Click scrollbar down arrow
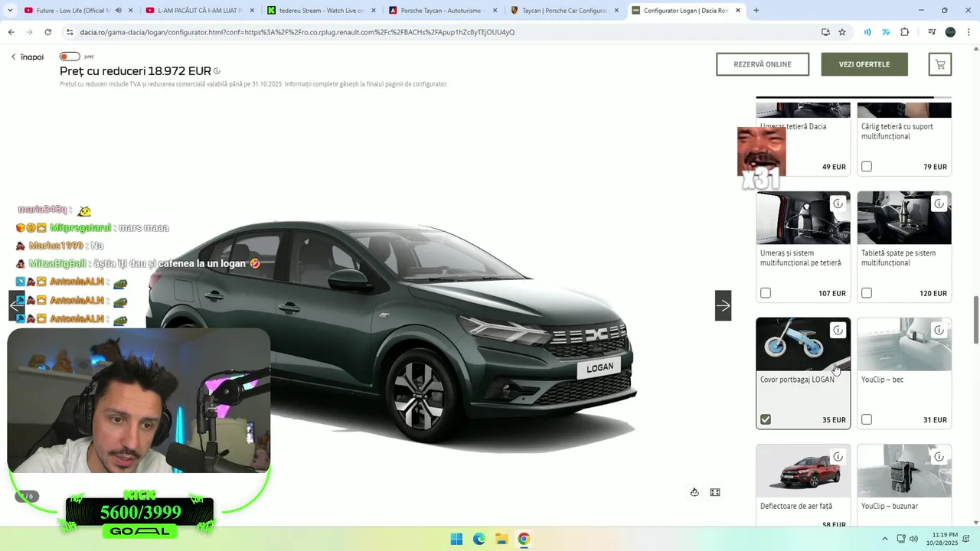 pos(975,522)
